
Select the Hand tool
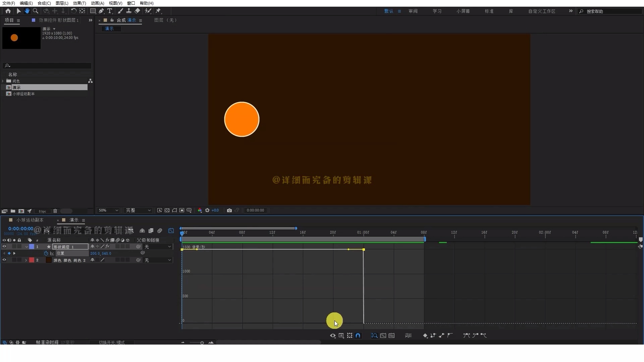coord(27,11)
